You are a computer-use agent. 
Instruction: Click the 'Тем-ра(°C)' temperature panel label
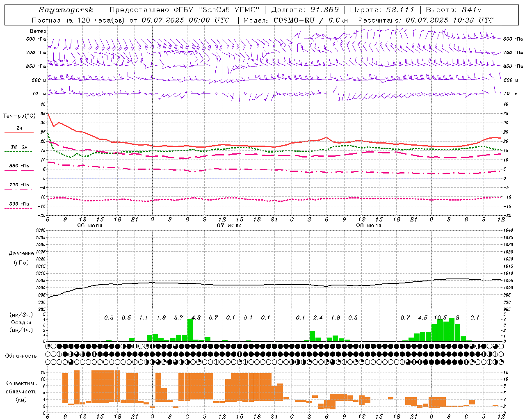point(19,116)
